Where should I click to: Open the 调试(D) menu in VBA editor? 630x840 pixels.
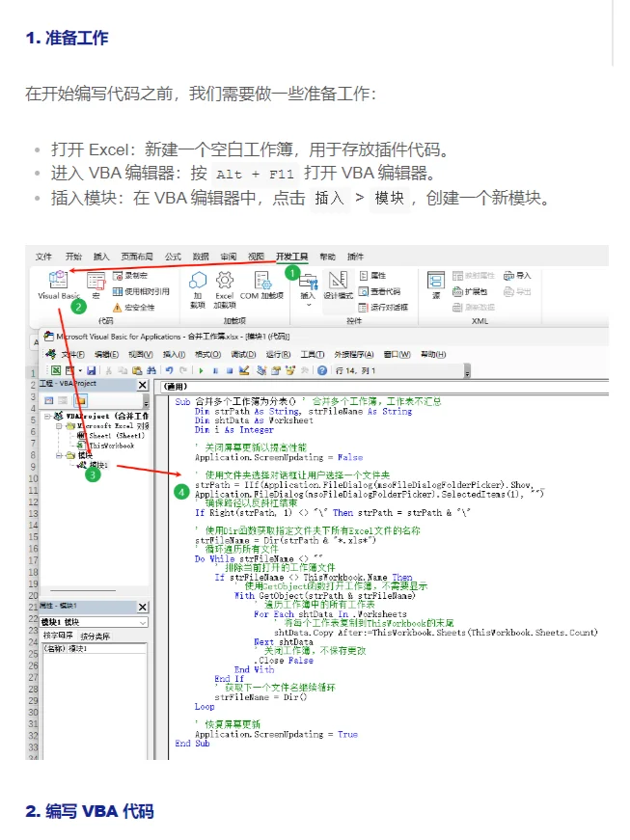(x=244, y=355)
